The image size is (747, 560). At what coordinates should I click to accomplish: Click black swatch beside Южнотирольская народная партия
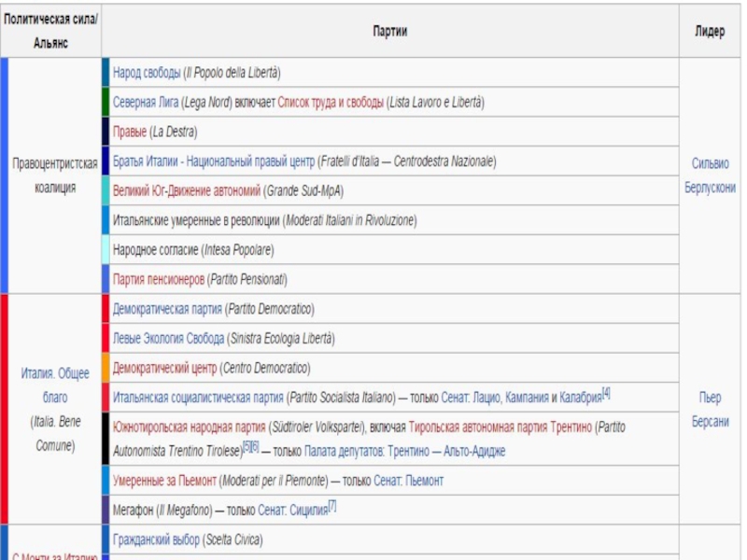tap(106, 439)
